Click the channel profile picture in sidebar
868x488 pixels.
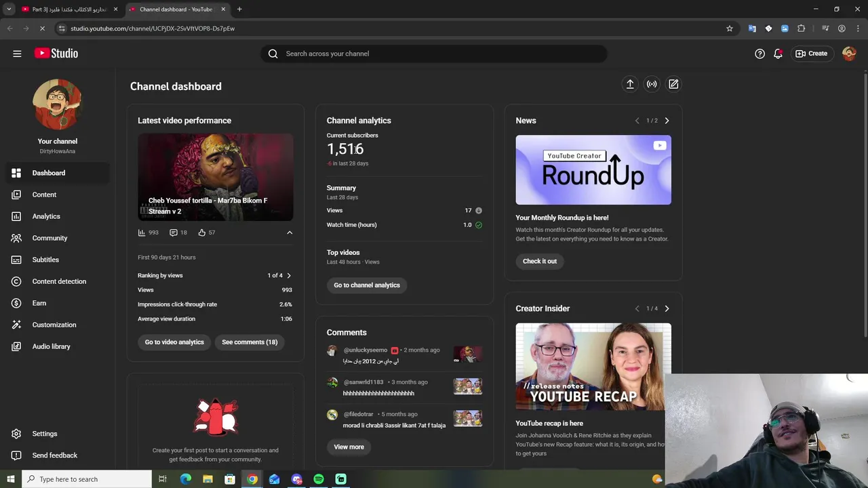pos(58,104)
